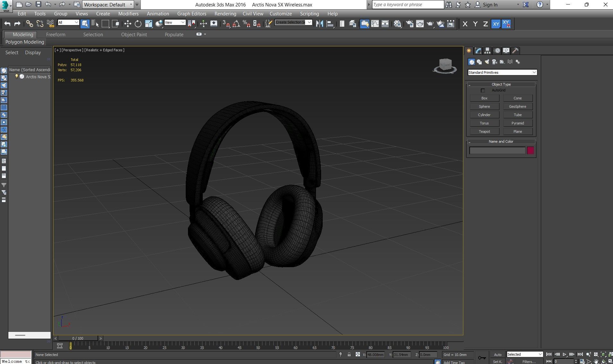The image size is (613, 364).
Task: Open the Rendering menu
Action: click(225, 14)
